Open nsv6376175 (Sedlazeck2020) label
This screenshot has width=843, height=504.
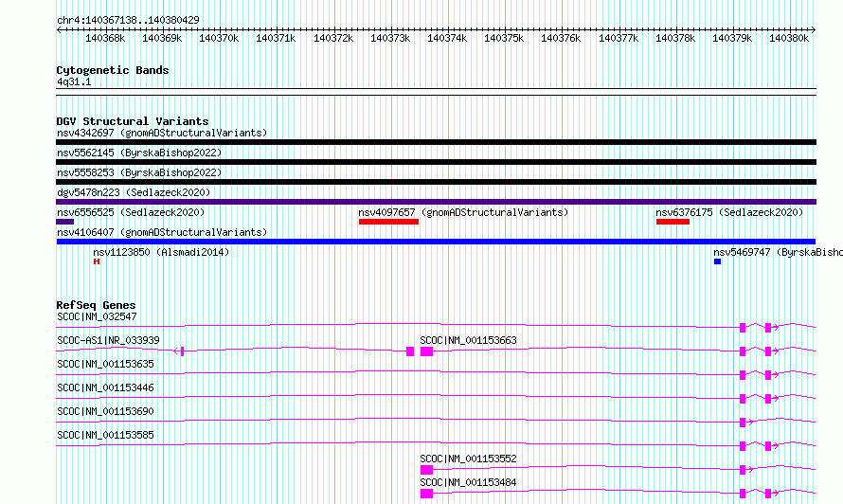729,212
